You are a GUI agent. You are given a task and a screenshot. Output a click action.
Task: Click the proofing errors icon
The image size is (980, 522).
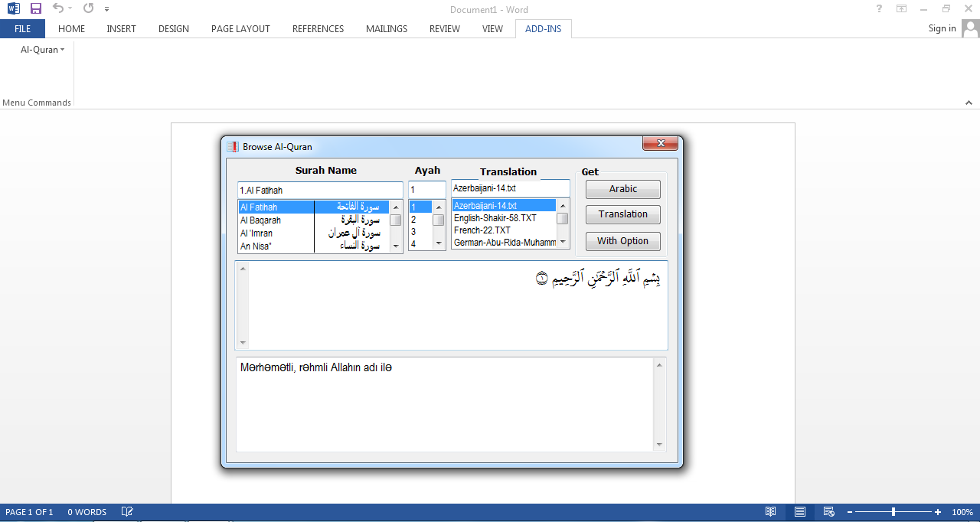(x=127, y=512)
